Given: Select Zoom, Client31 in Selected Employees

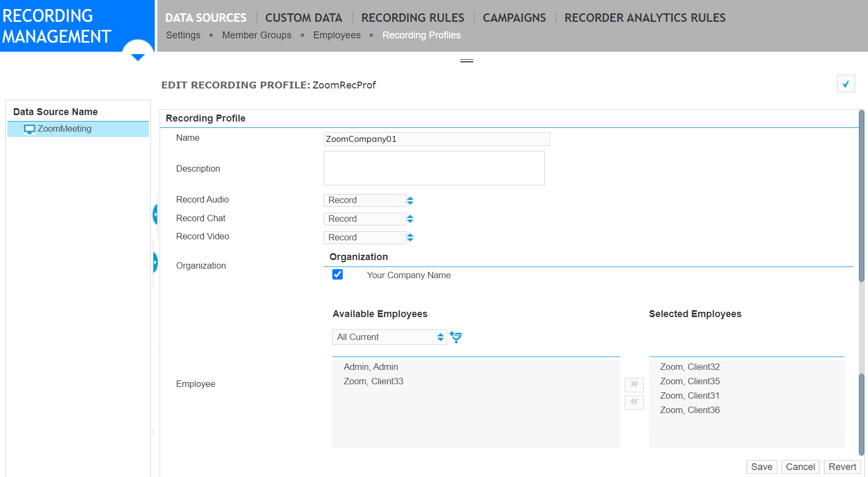Looking at the screenshot, I should 690,395.
